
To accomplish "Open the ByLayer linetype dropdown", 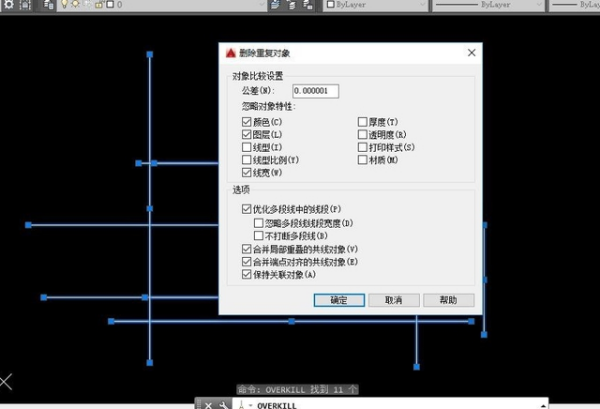I will click(539, 5).
